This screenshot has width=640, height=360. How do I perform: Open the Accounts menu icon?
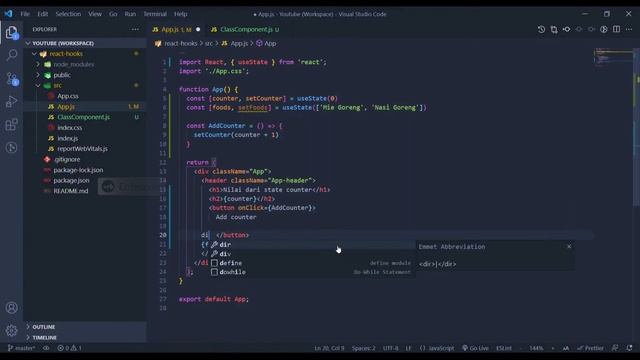click(11, 308)
